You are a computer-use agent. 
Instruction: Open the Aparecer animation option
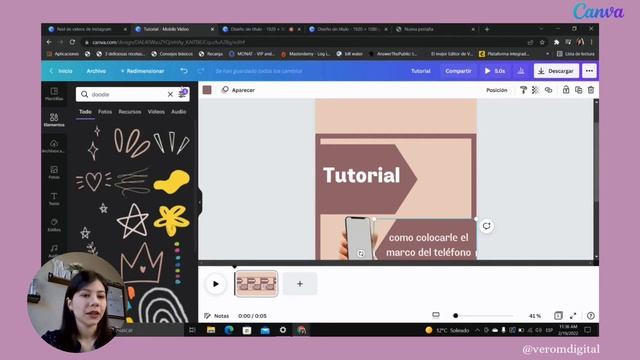(x=238, y=90)
